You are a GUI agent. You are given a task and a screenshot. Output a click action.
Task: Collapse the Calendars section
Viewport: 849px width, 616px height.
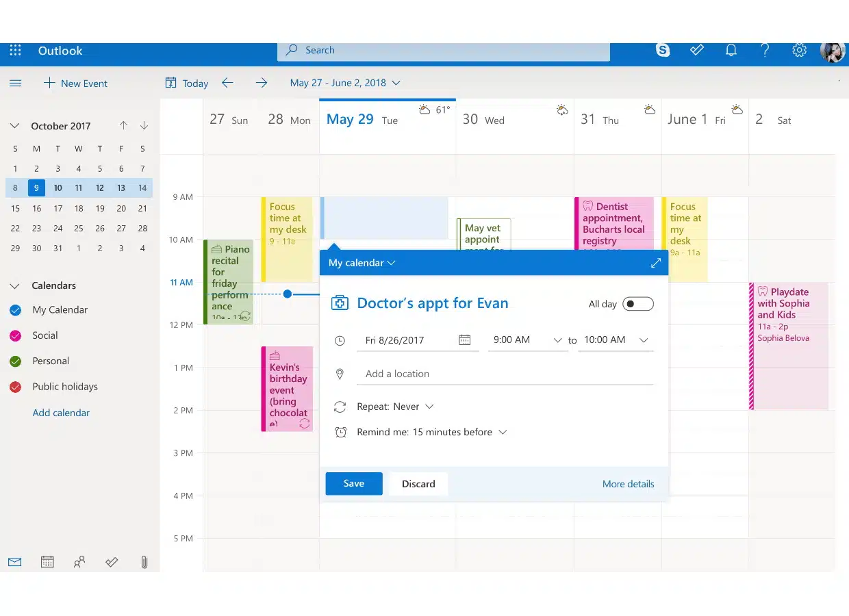14,285
